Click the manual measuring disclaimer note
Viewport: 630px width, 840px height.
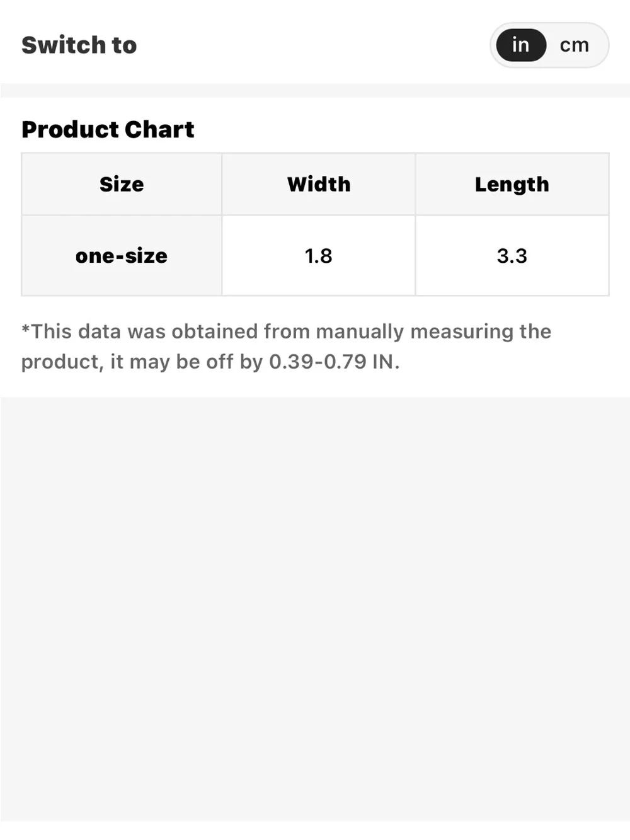tap(286, 347)
